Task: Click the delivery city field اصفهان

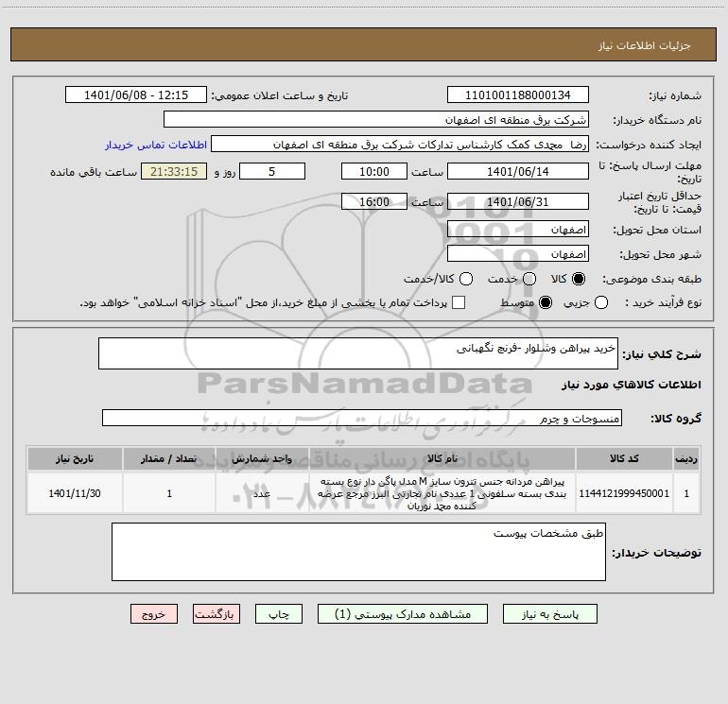Action: point(518,253)
